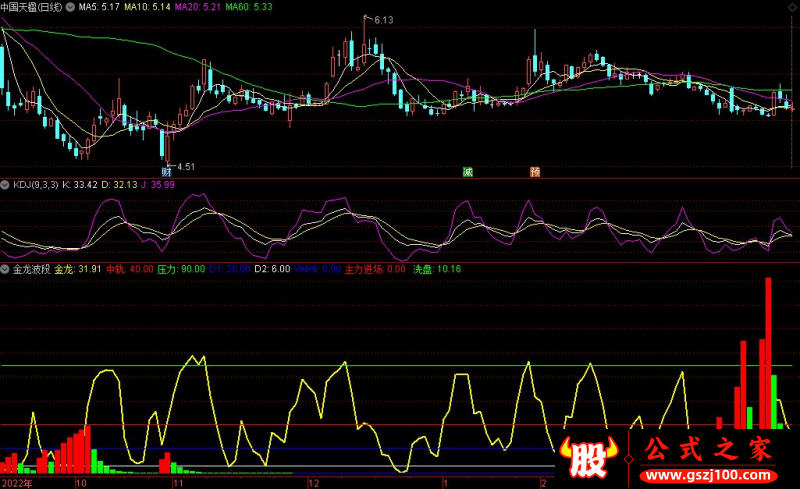
Task: Click the 财 financial marker icon
Action: click(x=167, y=172)
